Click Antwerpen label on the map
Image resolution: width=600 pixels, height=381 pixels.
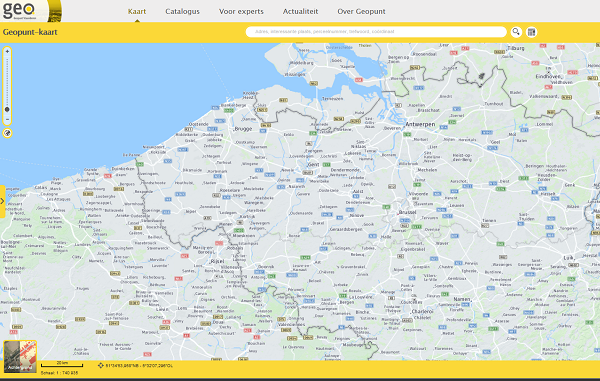coord(420,124)
